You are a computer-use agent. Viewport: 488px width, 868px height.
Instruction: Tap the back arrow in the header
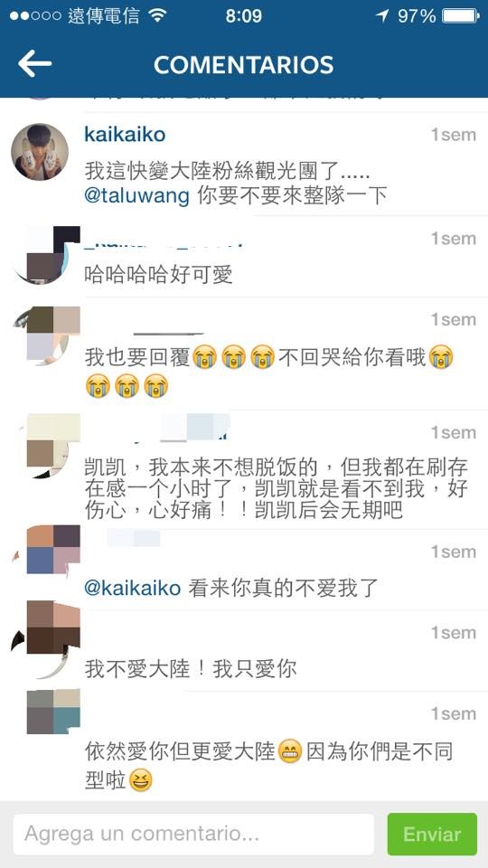tap(34, 64)
